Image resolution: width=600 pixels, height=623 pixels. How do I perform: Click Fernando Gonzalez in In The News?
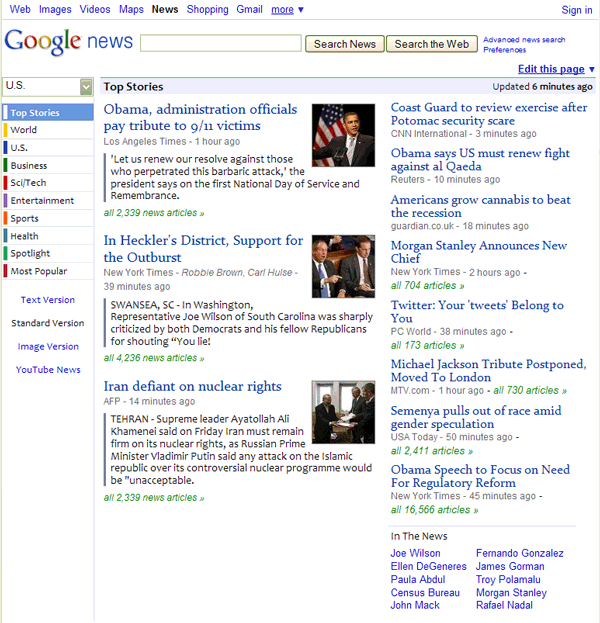tap(520, 553)
